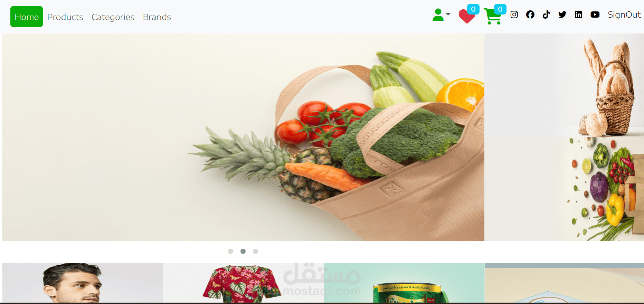View the wishlist heart icon
This screenshot has width=644, height=304.
467,16
